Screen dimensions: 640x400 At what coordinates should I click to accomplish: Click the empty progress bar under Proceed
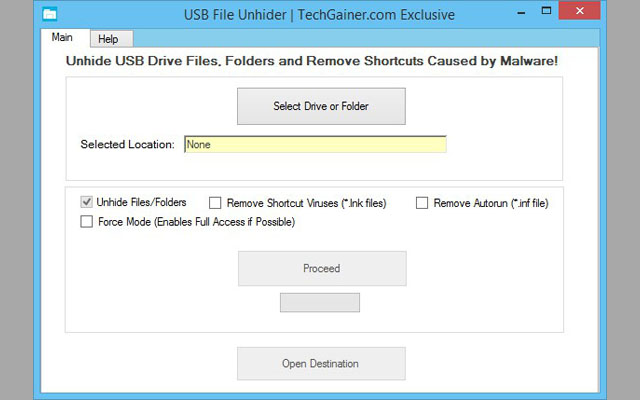point(320,302)
